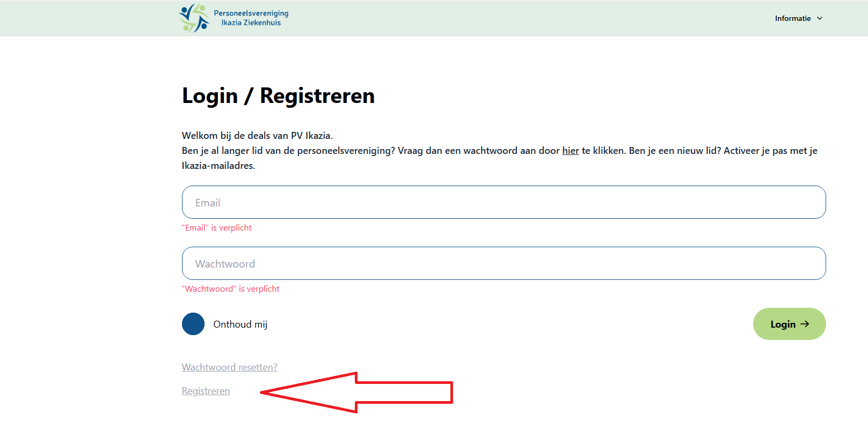Click the 'Personeelsvereniging Ikazia Ziekenhuis' header text

click(251, 18)
